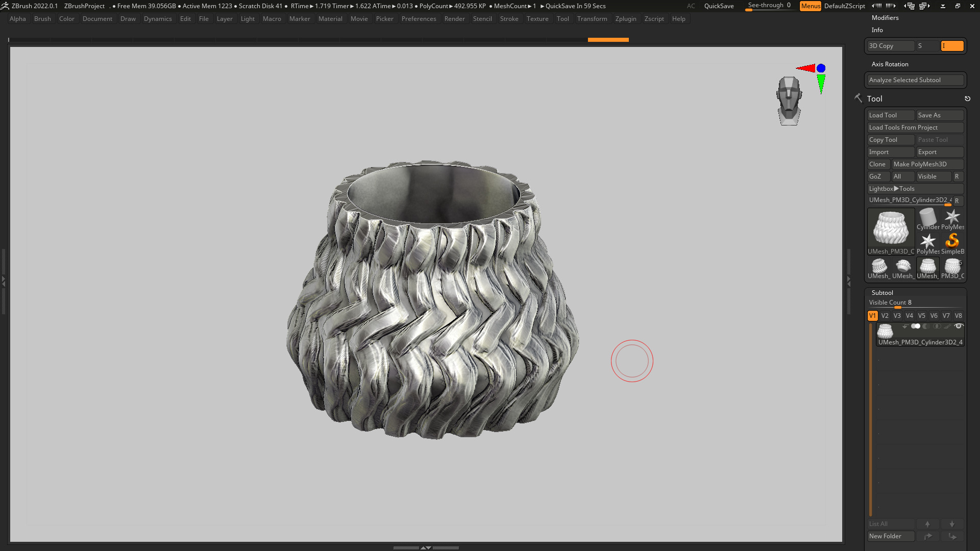
Task: Select the first UMesh tool in the bottom row
Action: (878, 268)
